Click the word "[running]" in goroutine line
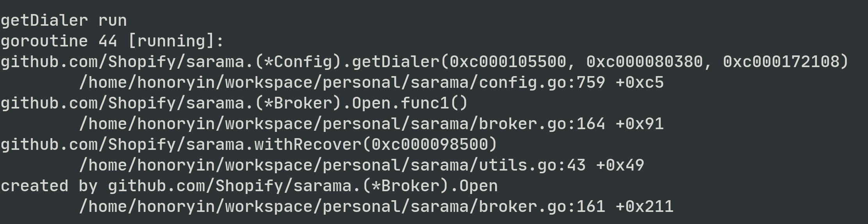Screen dimensions: 868x224 (171, 41)
